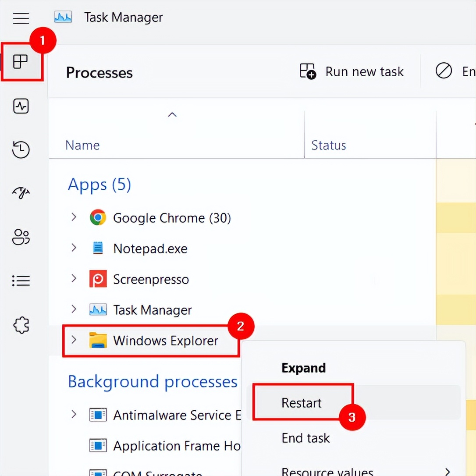The width and height of the screenshot is (476, 476).
Task: Open the Services puzzle icon in sidebar
Action: point(21,325)
